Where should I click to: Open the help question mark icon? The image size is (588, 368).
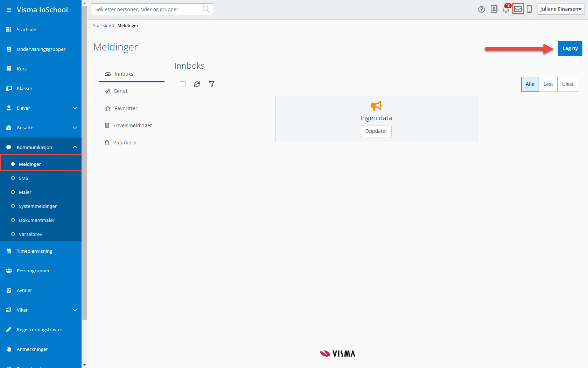[x=482, y=9]
